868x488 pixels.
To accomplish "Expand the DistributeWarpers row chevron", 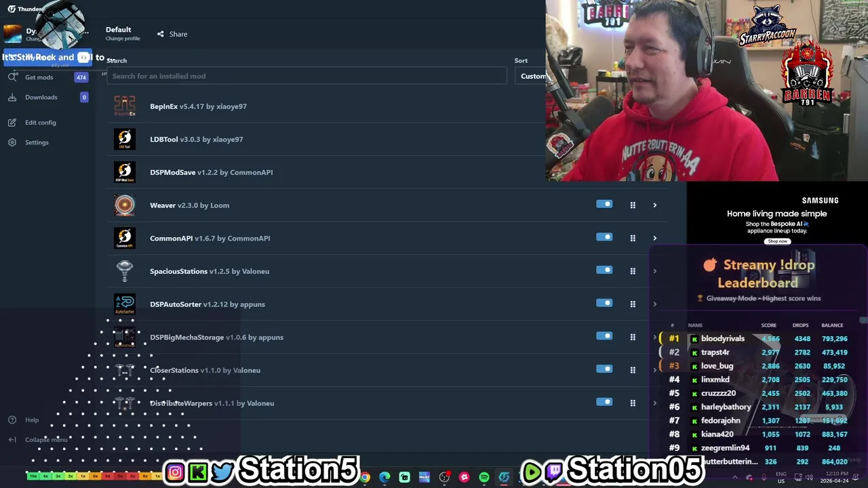I will 654,403.
